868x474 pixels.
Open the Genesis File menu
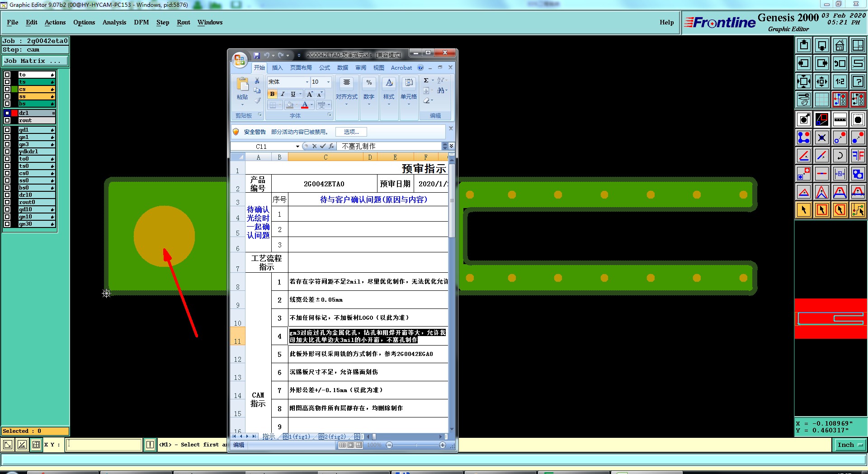13,22
